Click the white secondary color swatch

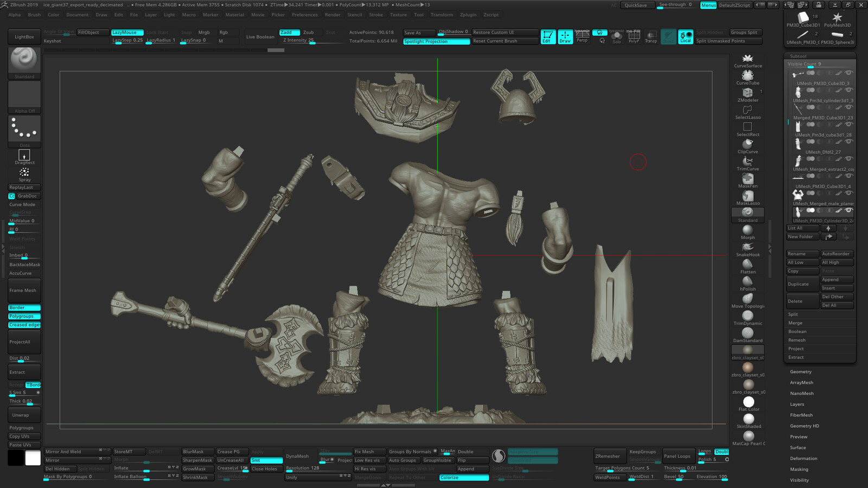click(33, 458)
